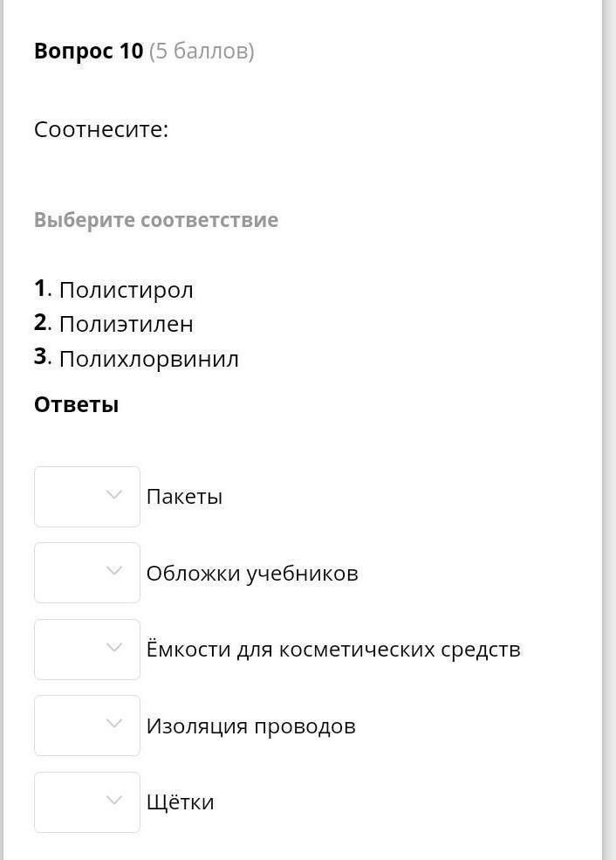616x860 pixels.
Task: Open the dropdown next to Пакеты
Action: tap(86, 497)
